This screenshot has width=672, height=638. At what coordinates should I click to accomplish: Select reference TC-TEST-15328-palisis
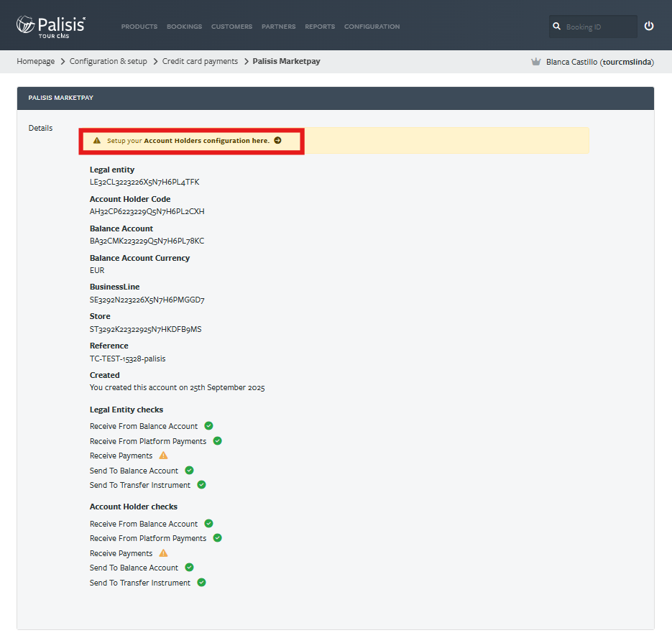point(127,359)
